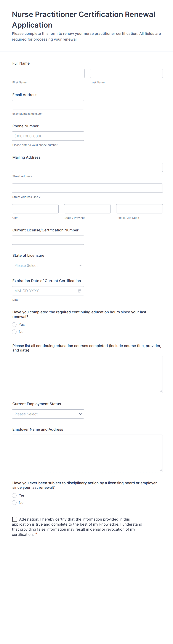
Task: Click the City input field
Action: (x=35, y=209)
